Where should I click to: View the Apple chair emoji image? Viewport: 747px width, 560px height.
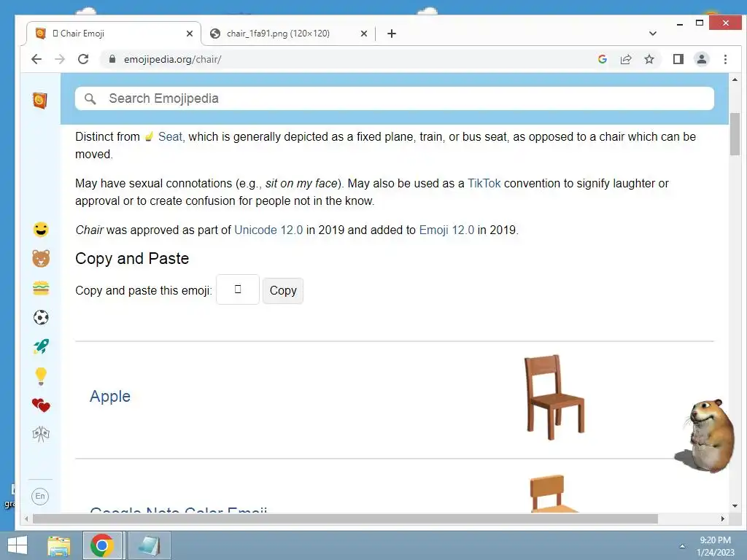554,397
